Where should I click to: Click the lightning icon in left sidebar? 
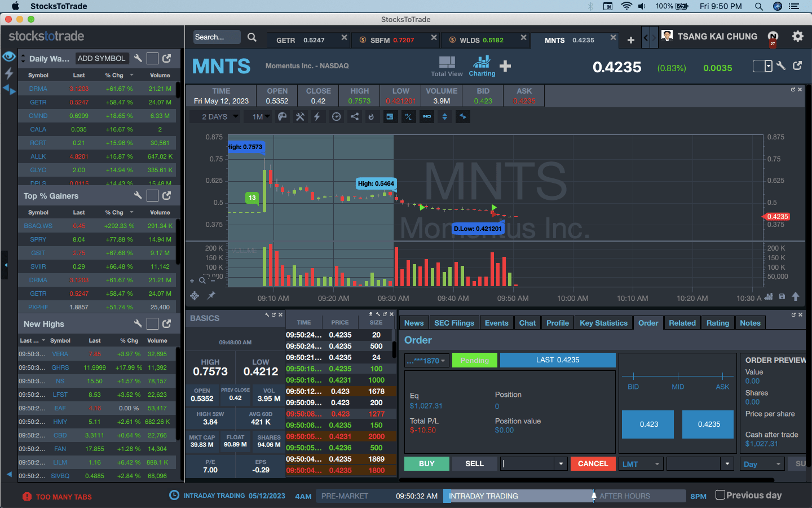[8, 73]
